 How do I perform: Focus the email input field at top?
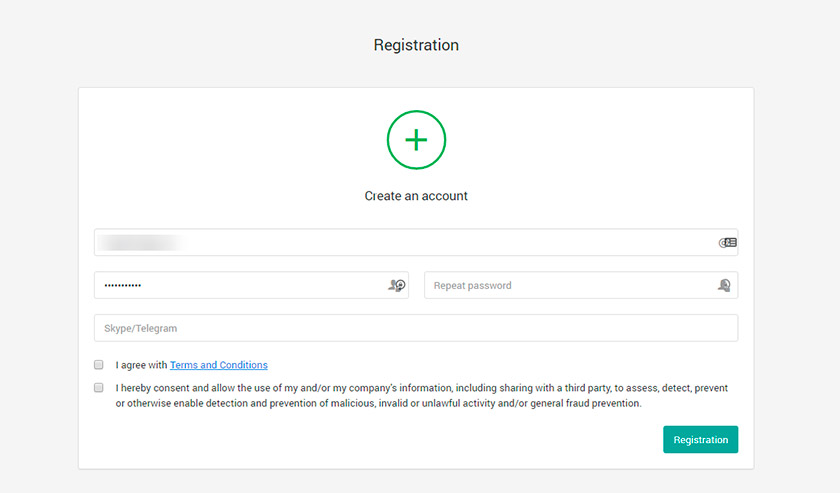click(416, 242)
